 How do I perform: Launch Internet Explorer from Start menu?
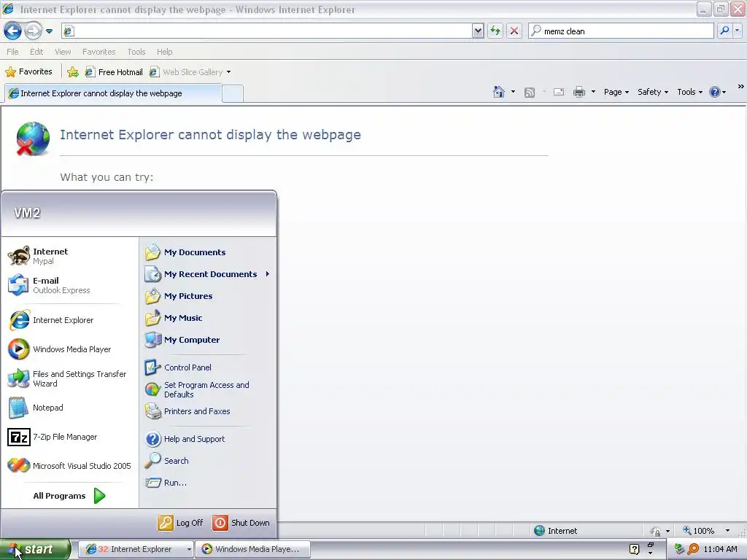[x=69, y=320]
